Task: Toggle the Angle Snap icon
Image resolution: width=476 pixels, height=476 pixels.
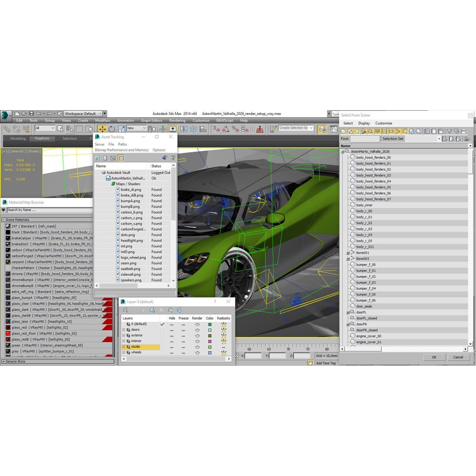Action: coord(226,129)
